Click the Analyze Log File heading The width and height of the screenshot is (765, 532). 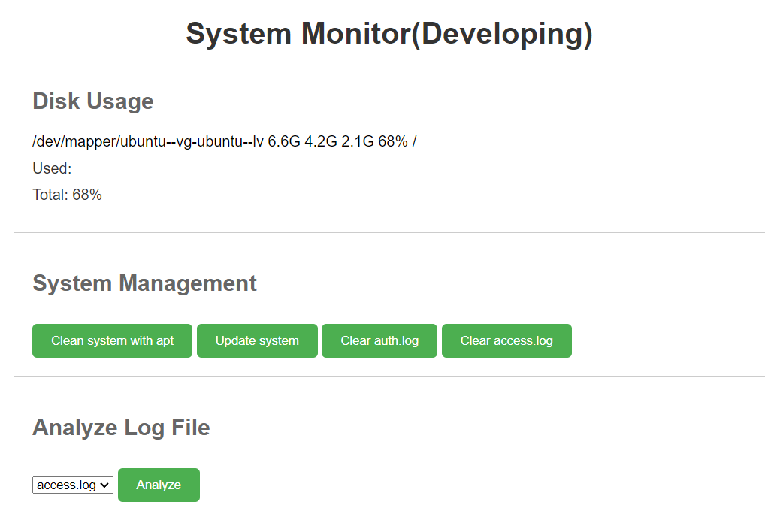coord(121,428)
